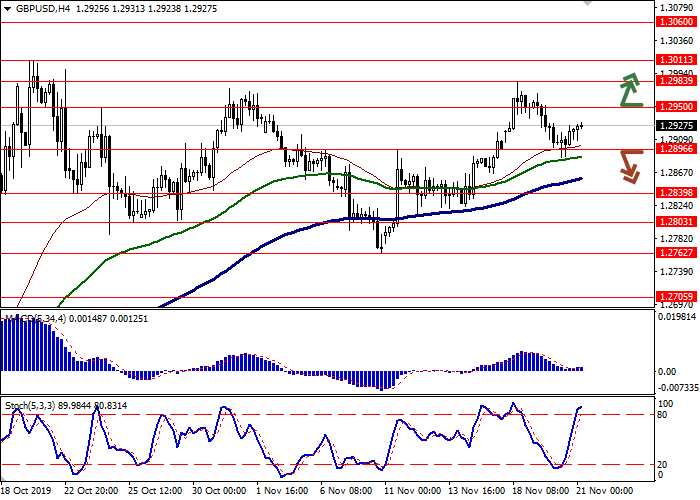Click the 1.29839 price level tag
700x500 pixels.
pyautogui.click(x=676, y=82)
